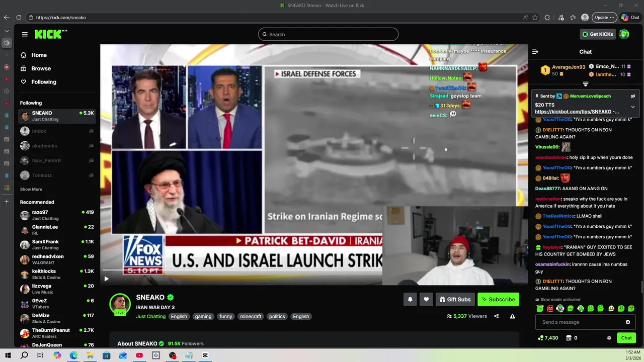Image resolution: width=644 pixels, height=362 pixels.
Task: Open the user profile avatar menu
Action: click(624, 34)
